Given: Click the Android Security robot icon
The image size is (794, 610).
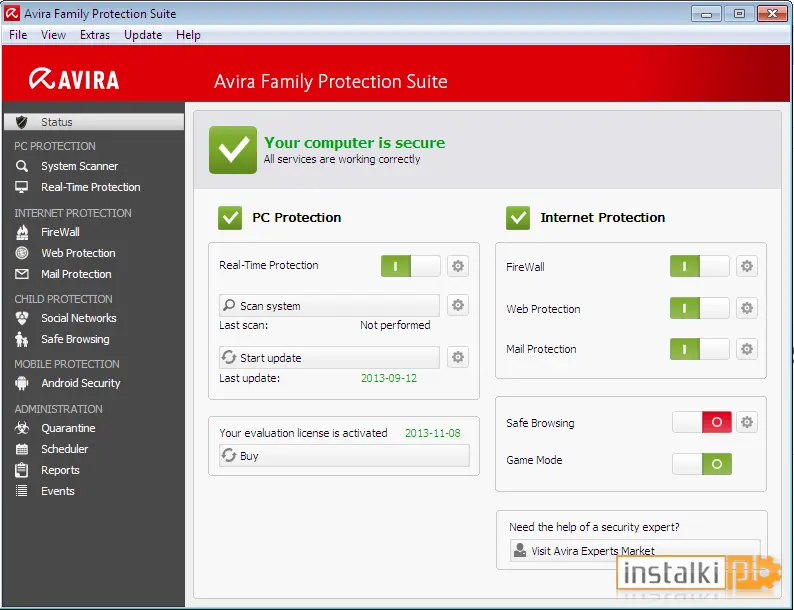Looking at the screenshot, I should click(22, 383).
